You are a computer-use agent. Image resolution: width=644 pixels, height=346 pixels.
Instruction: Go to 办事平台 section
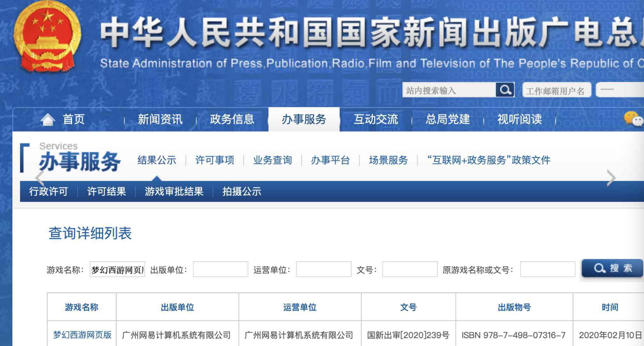tap(330, 160)
